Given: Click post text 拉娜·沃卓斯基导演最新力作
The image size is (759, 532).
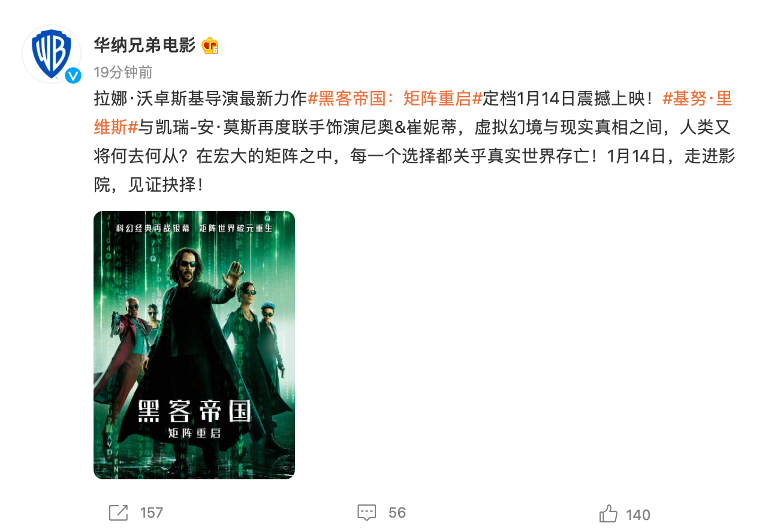Looking at the screenshot, I should click(200, 98).
